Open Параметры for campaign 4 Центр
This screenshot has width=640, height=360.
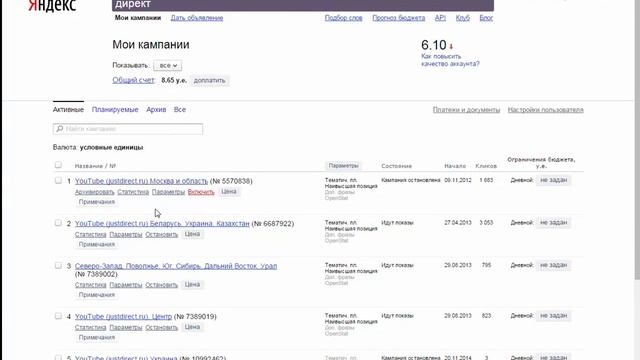126,327
